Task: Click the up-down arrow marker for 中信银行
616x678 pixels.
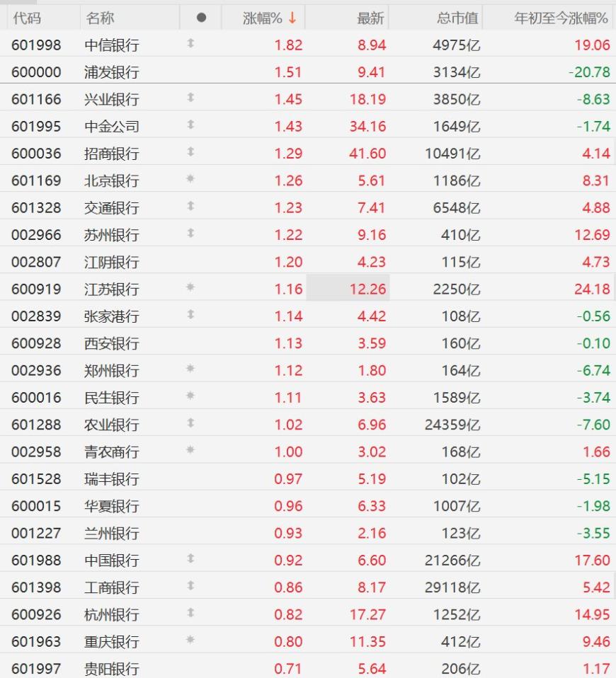Action: (x=190, y=43)
